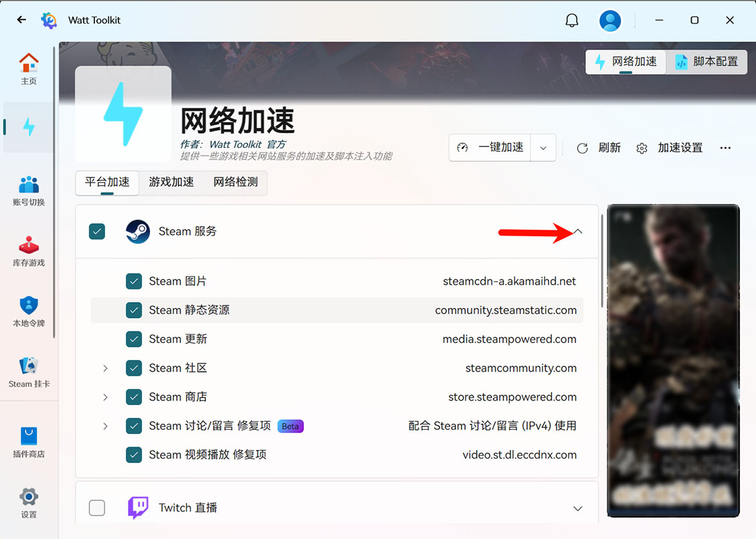Open the 一键加速 dropdown arrow
The image size is (756, 539).
tap(543, 147)
